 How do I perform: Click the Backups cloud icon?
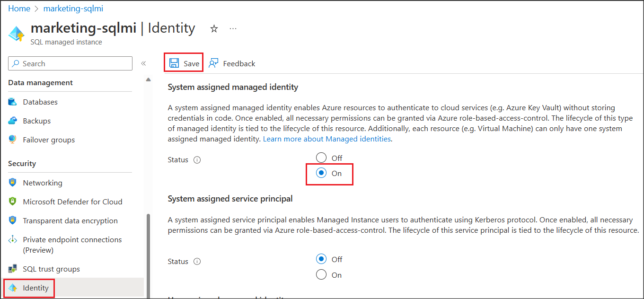click(x=13, y=121)
